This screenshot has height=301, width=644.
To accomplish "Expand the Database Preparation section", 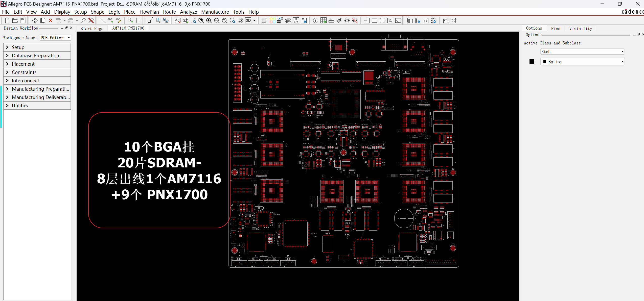I will point(37,56).
